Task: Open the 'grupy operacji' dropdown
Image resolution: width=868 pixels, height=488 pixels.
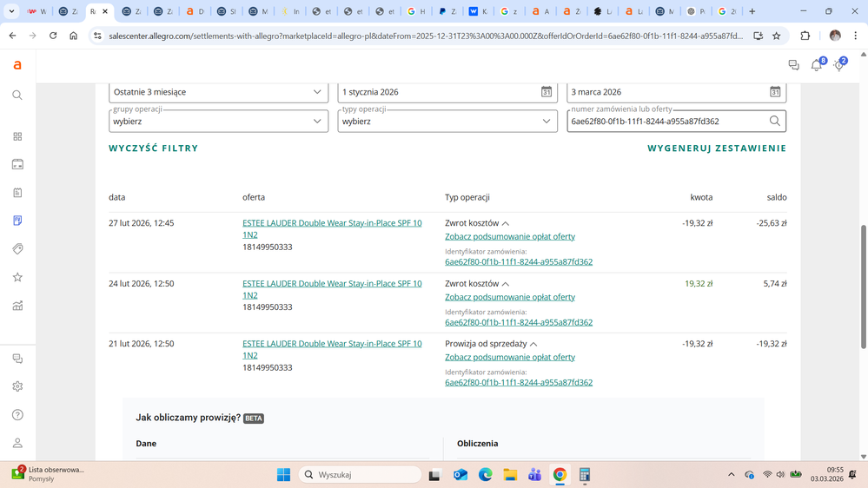Action: coord(217,122)
